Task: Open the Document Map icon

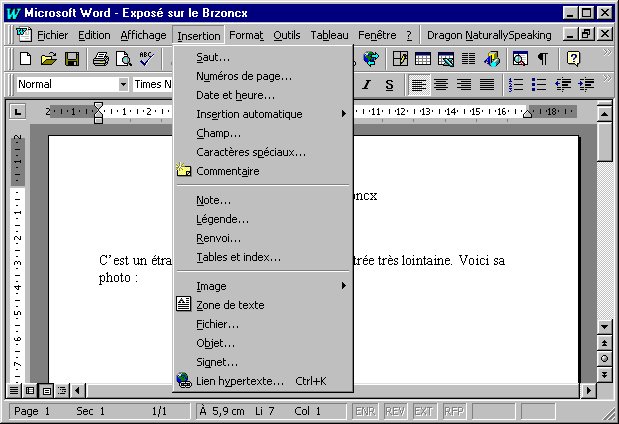Action: point(520,59)
